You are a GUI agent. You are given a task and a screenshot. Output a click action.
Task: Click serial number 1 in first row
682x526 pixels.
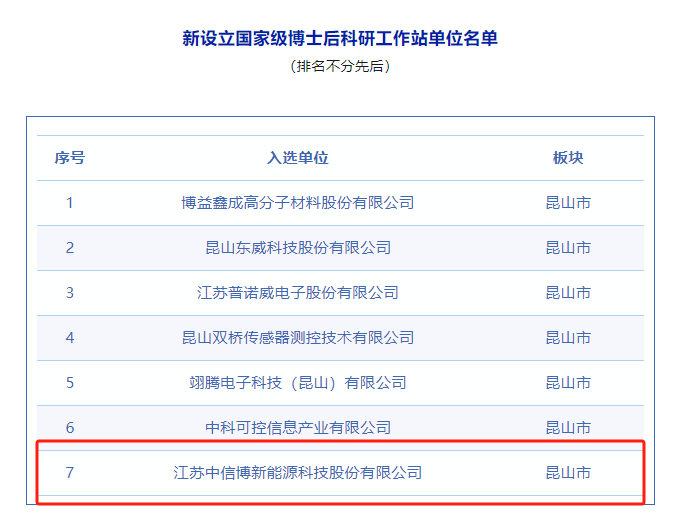click(70, 203)
